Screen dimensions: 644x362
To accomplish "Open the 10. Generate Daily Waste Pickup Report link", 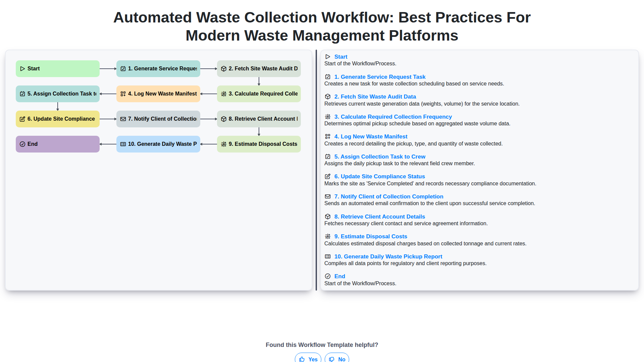I will pos(388,256).
